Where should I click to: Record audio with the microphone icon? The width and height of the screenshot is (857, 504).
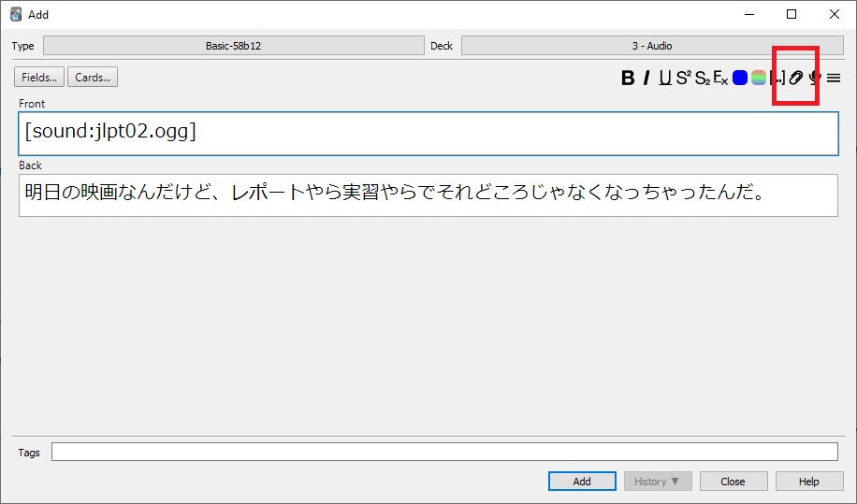[815, 79]
